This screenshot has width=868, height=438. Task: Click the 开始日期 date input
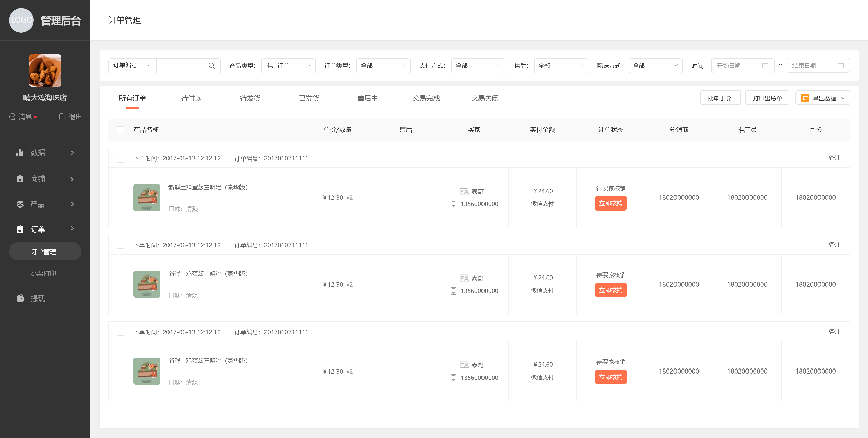point(743,66)
